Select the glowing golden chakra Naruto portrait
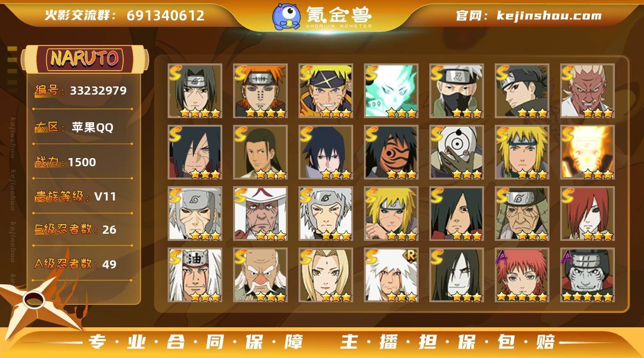The height and width of the screenshot is (358, 644). click(x=588, y=152)
